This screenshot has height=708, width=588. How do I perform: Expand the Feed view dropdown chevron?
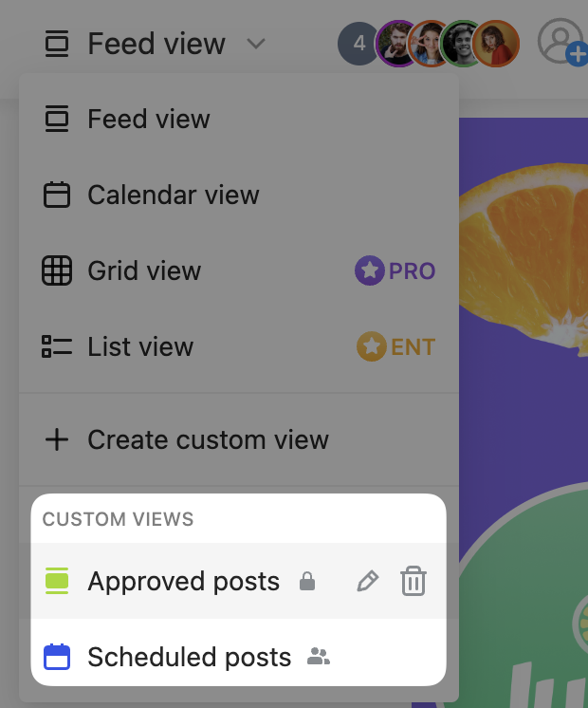(256, 44)
